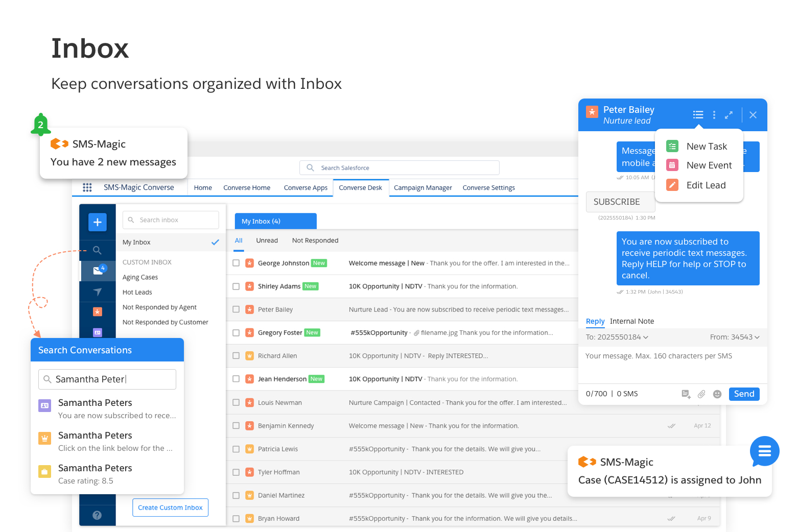Check the Louis Newman row checkbox
This screenshot has width=798, height=532.
[236, 403]
